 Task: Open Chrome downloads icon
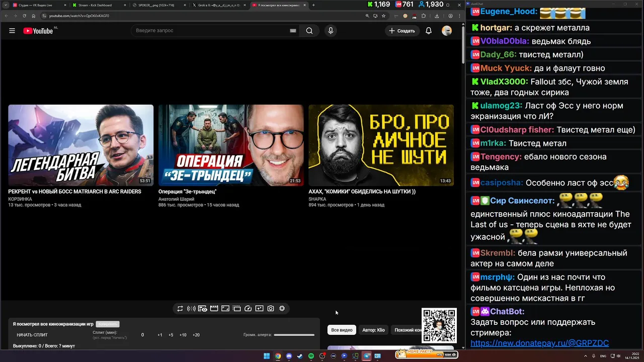click(x=437, y=16)
